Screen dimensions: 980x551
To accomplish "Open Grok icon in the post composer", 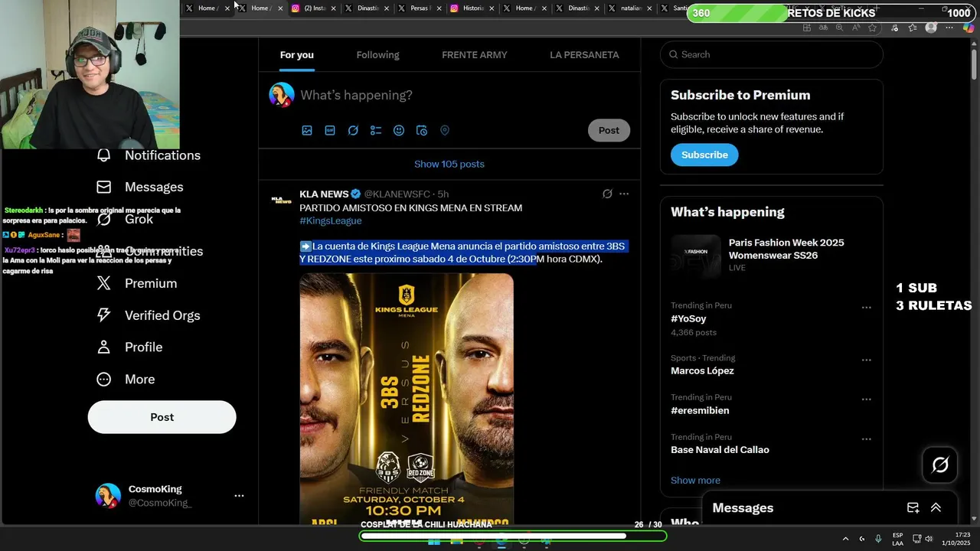I will coord(353,131).
